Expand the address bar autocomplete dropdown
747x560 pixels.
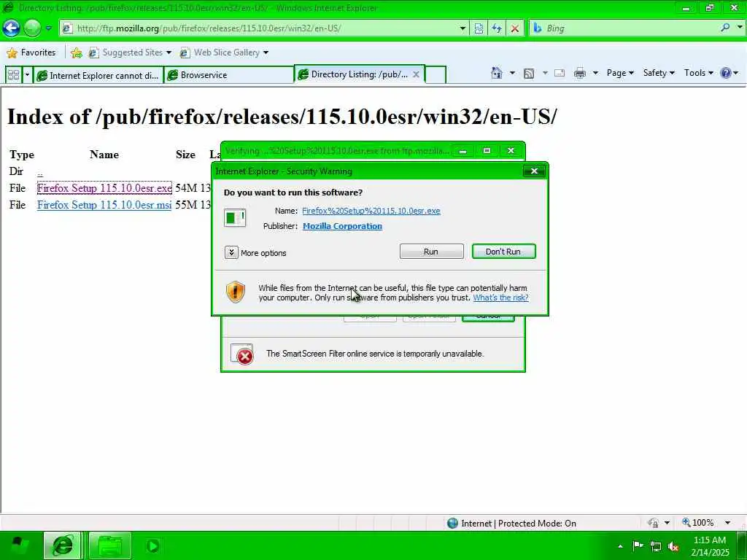pyautogui.click(x=462, y=28)
